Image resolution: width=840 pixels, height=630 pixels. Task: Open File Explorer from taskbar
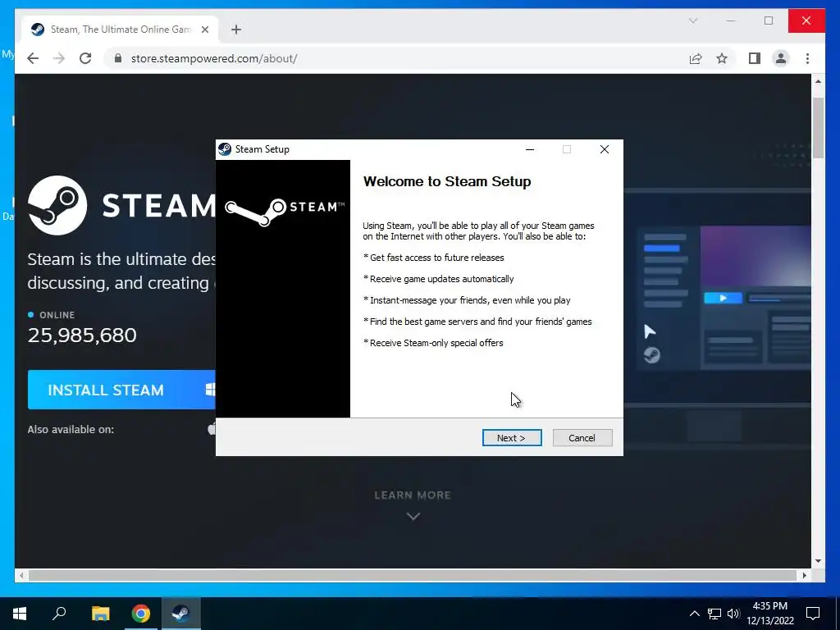pos(100,614)
